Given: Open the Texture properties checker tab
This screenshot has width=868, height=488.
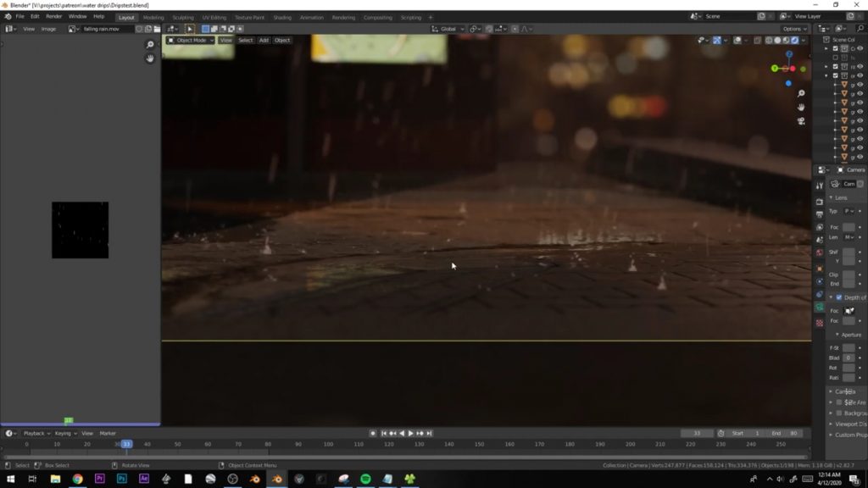Looking at the screenshot, I should point(820,323).
